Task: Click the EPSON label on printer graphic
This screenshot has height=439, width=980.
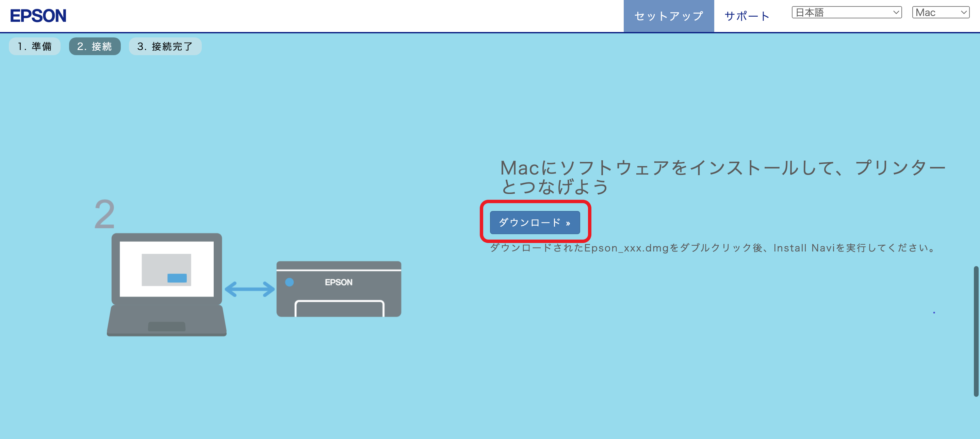Action: click(339, 282)
